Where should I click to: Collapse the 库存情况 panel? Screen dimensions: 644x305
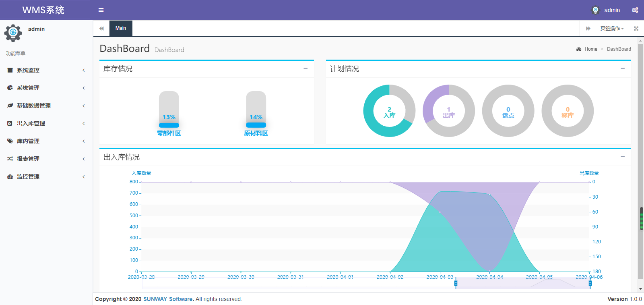pyautogui.click(x=305, y=68)
